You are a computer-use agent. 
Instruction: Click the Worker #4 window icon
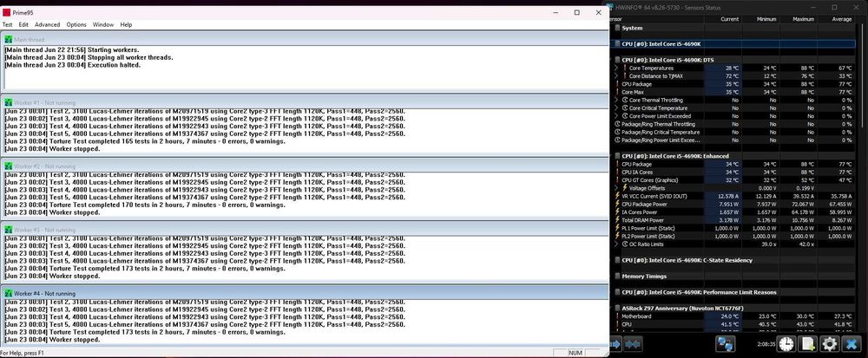pos(9,293)
